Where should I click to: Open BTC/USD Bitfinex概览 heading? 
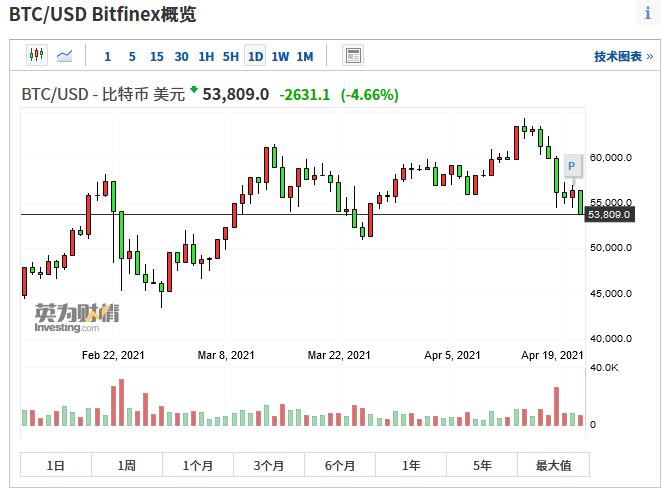[102, 14]
